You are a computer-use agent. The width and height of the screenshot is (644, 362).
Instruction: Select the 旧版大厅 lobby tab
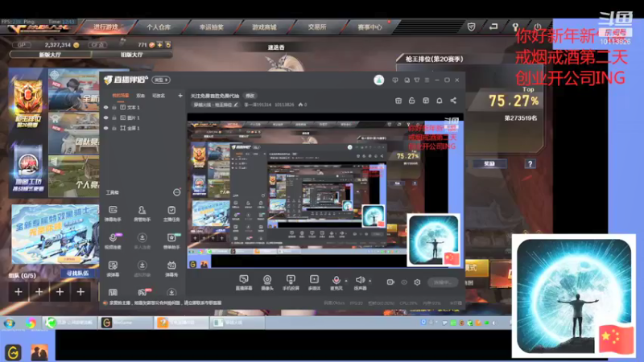click(x=132, y=55)
